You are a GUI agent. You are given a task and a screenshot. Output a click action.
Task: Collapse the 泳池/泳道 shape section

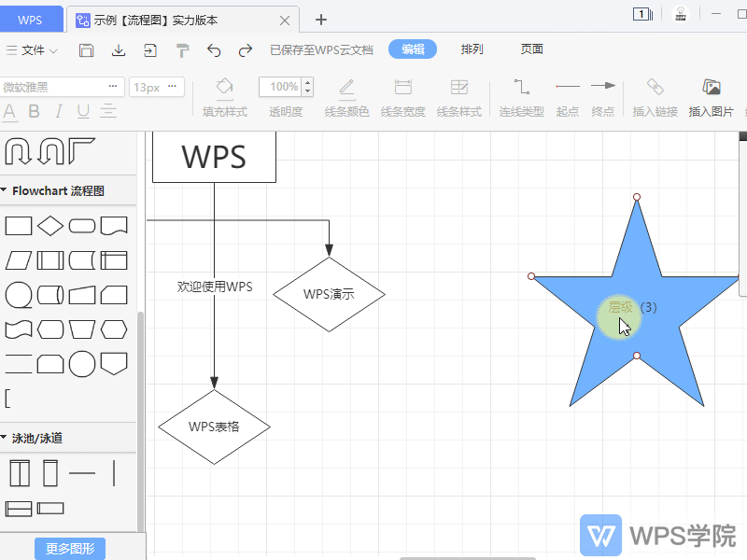coord(4,437)
